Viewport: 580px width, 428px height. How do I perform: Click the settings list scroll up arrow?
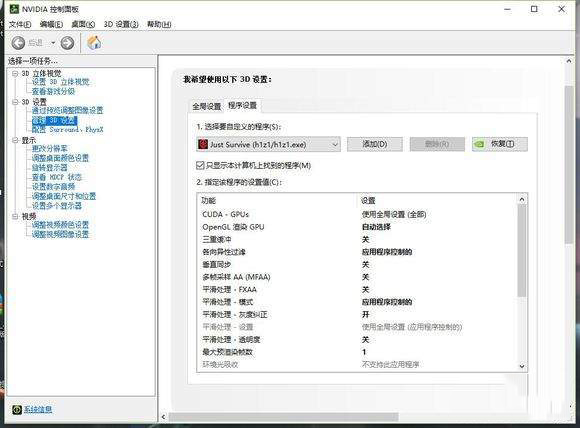pyautogui.click(x=522, y=200)
